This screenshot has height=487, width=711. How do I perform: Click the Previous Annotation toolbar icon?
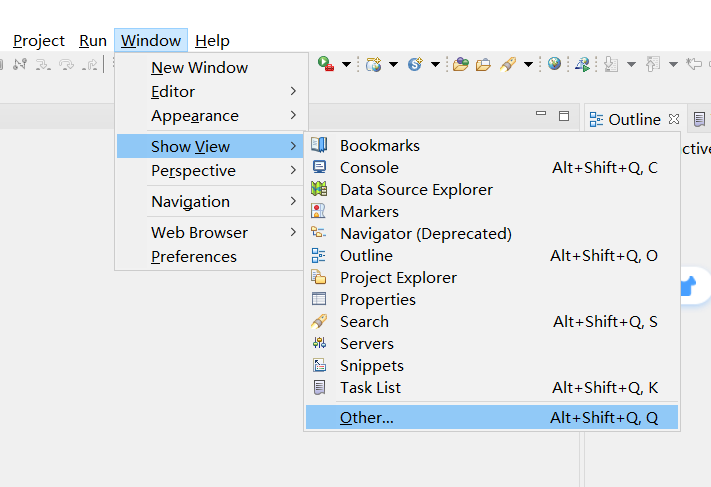point(653,64)
